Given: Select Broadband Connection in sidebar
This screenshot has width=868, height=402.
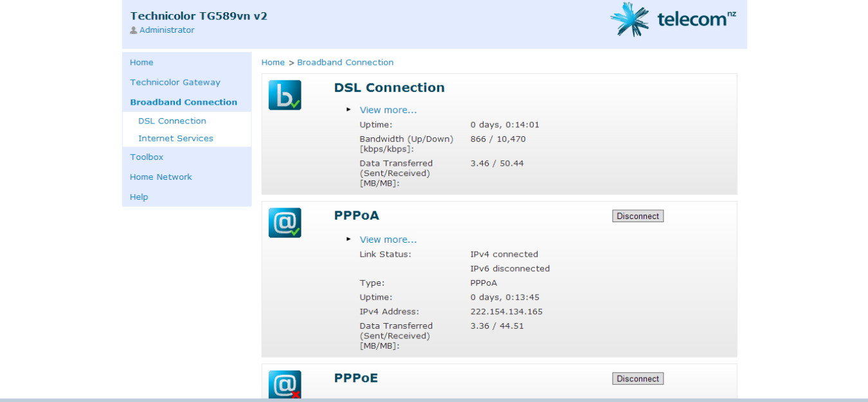Looking at the screenshot, I should tap(183, 102).
